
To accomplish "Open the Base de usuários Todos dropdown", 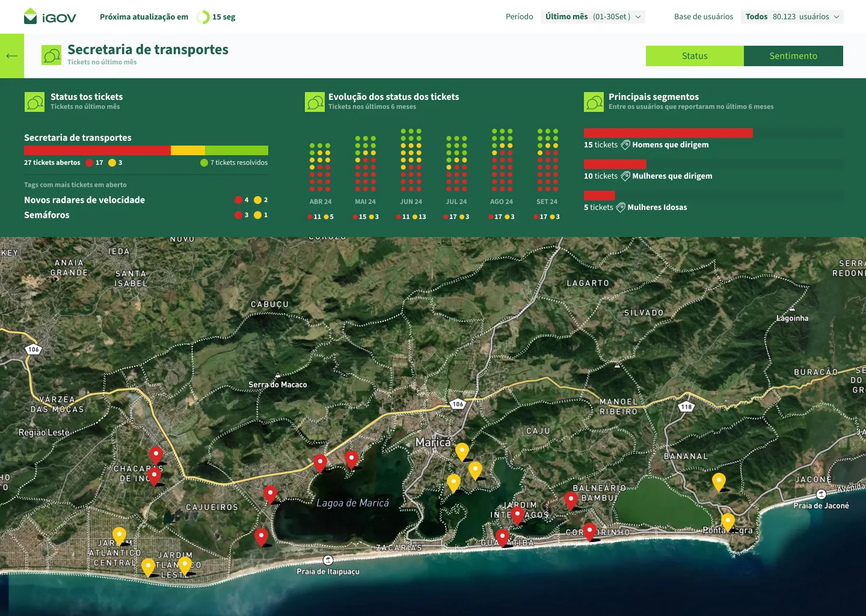I will coord(792,17).
